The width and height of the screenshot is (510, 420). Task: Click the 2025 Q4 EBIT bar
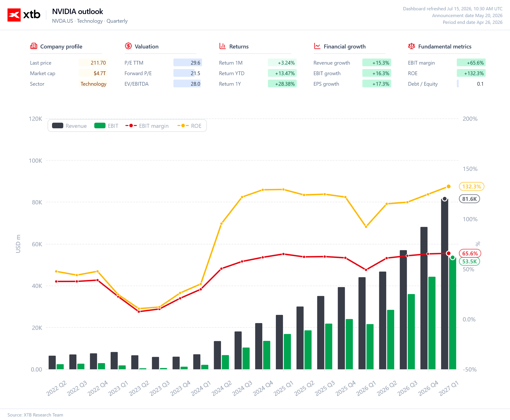349,344
